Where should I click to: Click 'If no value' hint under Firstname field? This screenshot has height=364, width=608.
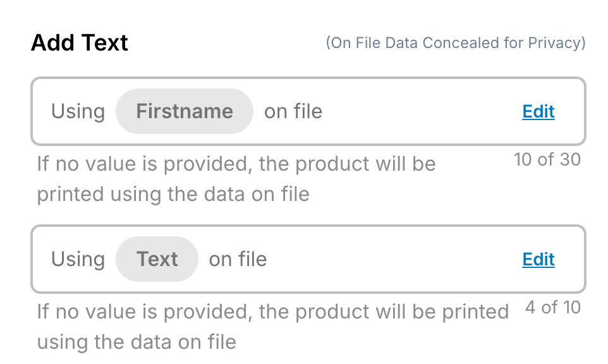[x=236, y=164]
